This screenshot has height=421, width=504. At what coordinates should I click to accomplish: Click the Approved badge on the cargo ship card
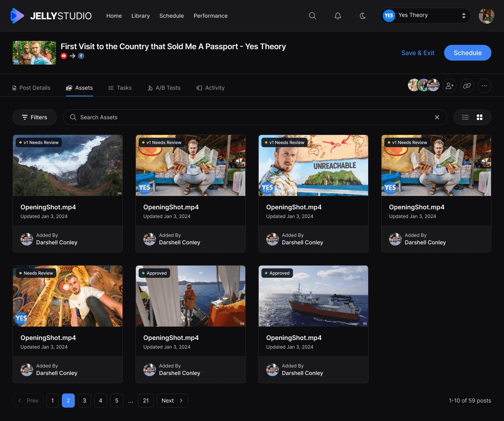(x=277, y=273)
